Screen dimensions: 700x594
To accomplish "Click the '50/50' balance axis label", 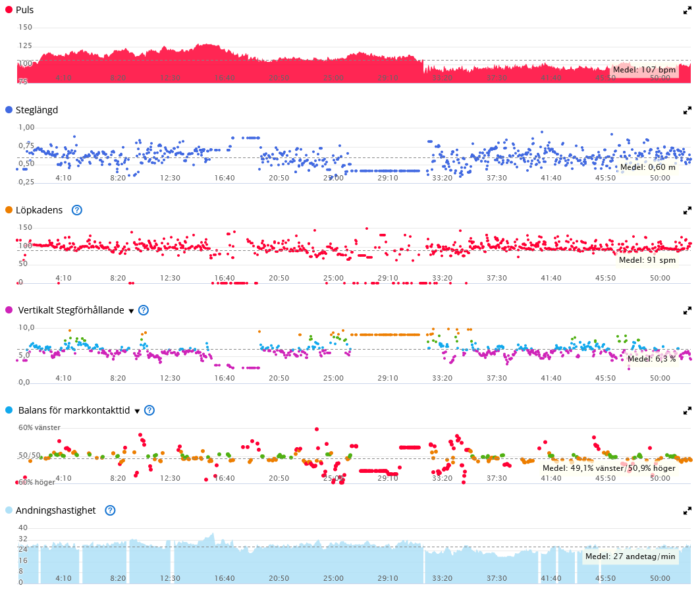I will 29,455.
